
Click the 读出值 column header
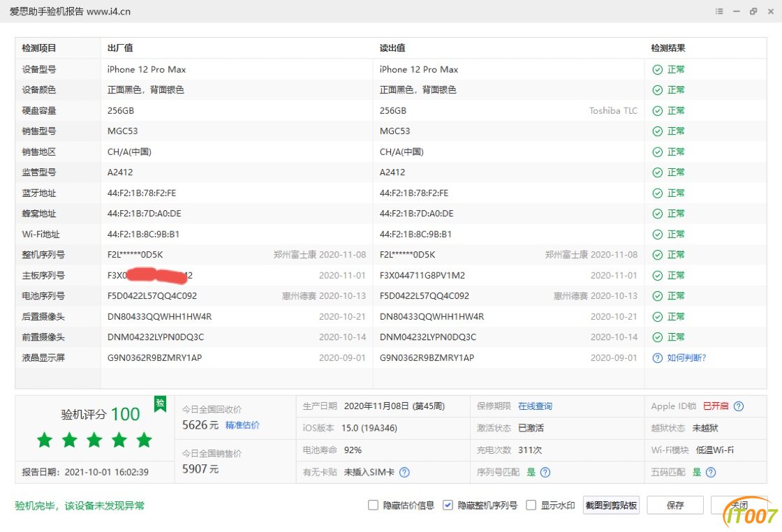(392, 48)
